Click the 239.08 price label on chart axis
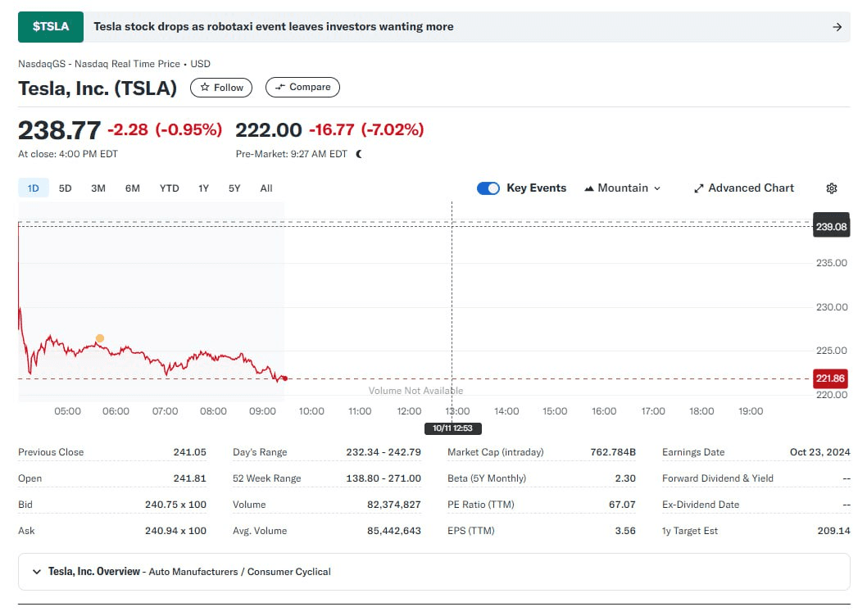 pyautogui.click(x=831, y=226)
